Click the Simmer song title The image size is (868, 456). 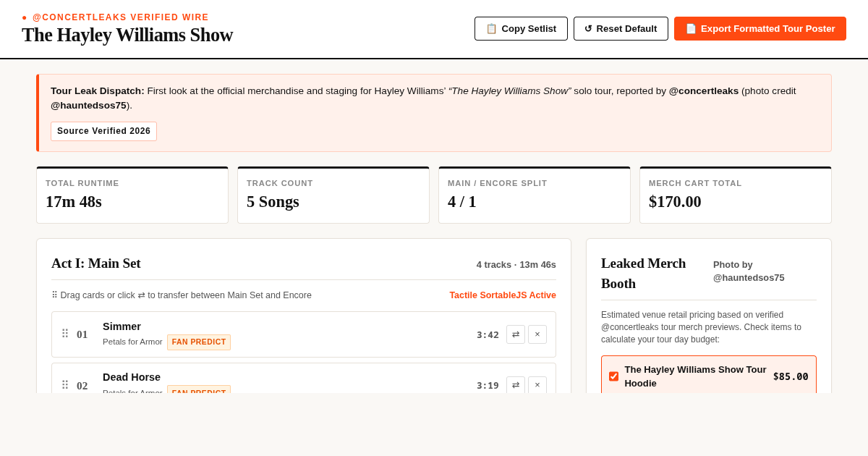tap(122, 326)
